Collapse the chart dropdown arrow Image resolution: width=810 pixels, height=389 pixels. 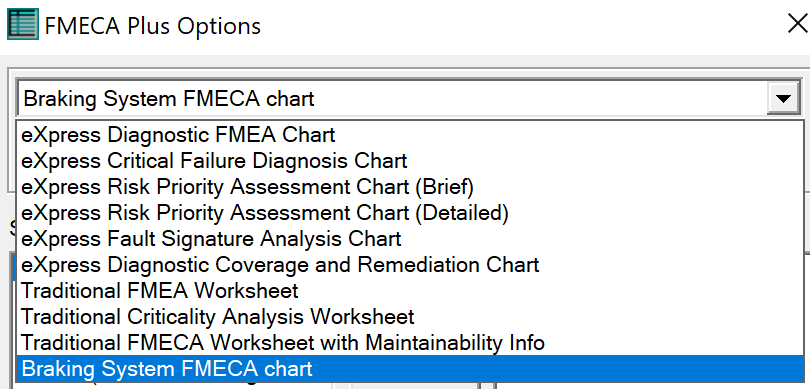(784, 98)
